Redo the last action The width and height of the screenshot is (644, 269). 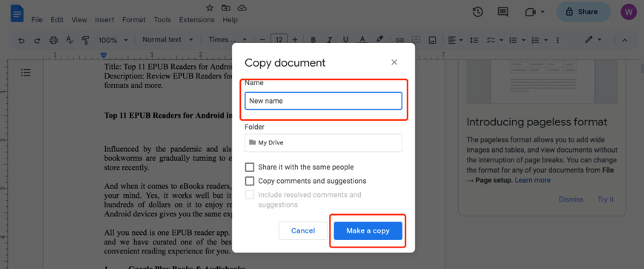point(37,40)
